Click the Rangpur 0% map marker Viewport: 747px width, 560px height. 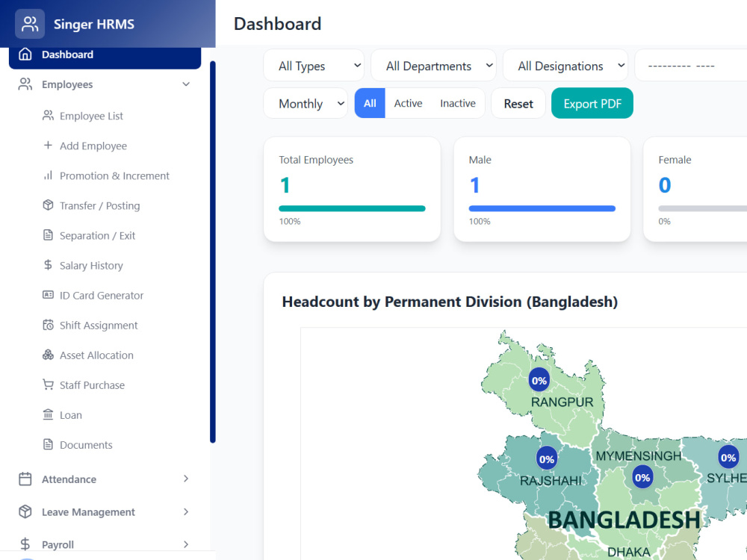click(539, 381)
